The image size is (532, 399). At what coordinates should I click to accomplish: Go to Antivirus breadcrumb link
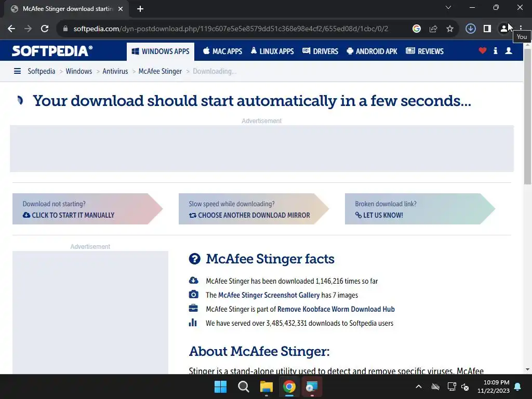[115, 71]
